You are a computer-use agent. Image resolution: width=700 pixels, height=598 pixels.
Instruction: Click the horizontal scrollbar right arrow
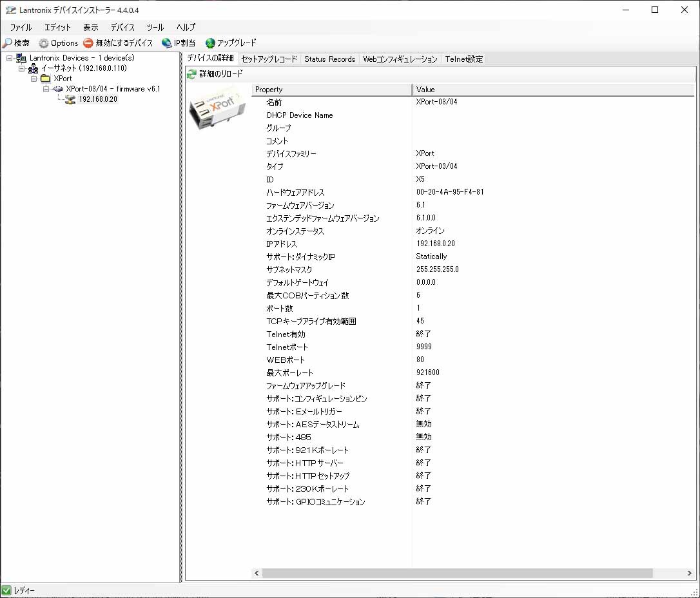click(690, 573)
